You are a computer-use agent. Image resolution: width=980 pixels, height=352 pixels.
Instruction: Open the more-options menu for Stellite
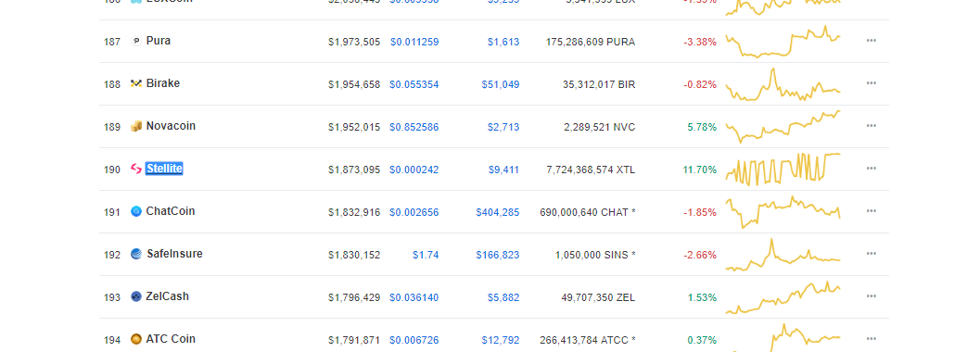coord(872,169)
